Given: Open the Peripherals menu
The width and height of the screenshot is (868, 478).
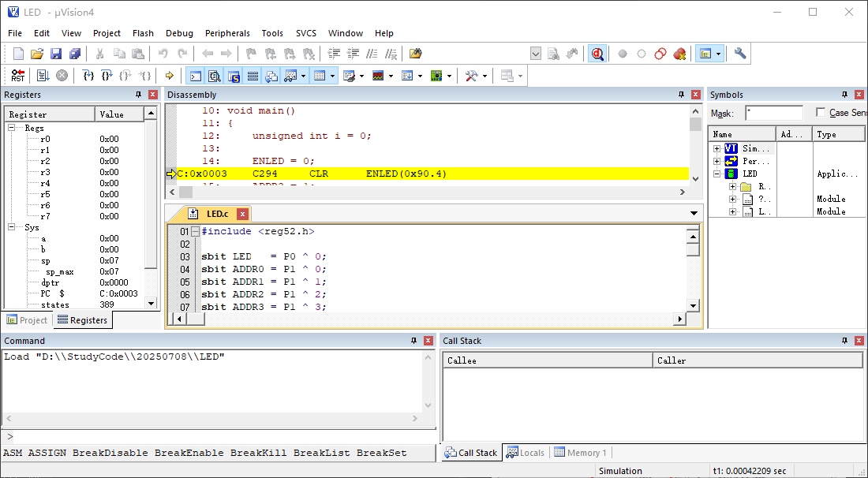Looking at the screenshot, I should (x=227, y=33).
